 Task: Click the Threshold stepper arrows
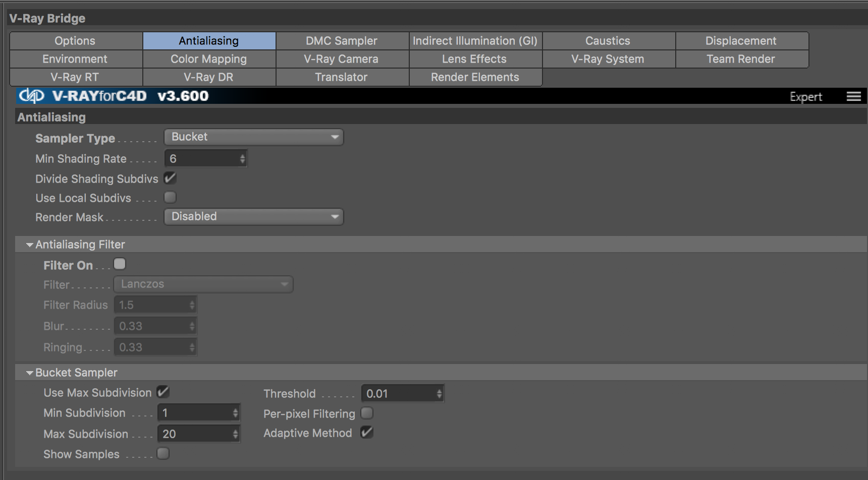(440, 394)
